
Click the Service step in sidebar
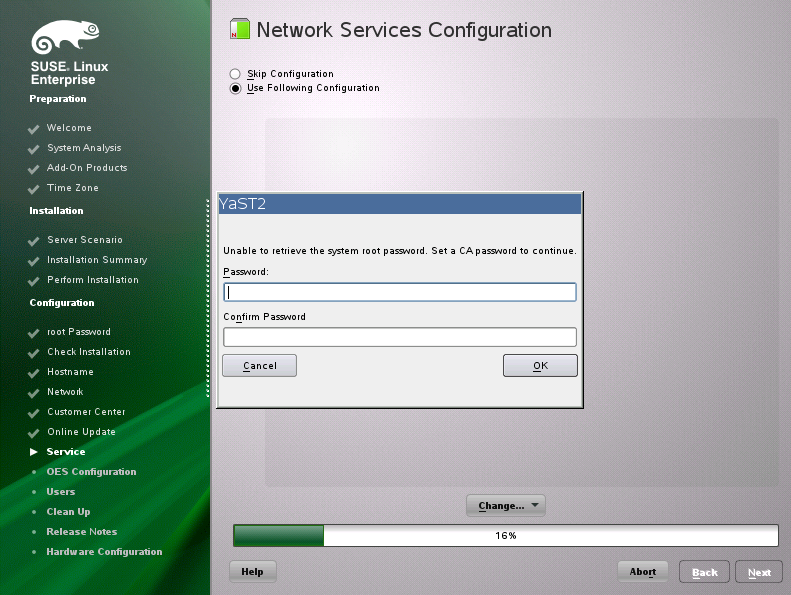[x=66, y=452]
